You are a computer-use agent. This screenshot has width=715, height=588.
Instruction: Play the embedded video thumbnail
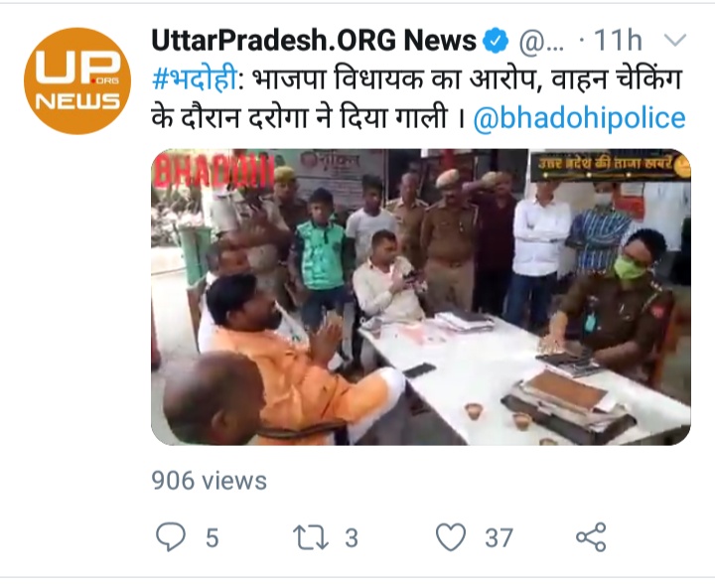[421, 297]
